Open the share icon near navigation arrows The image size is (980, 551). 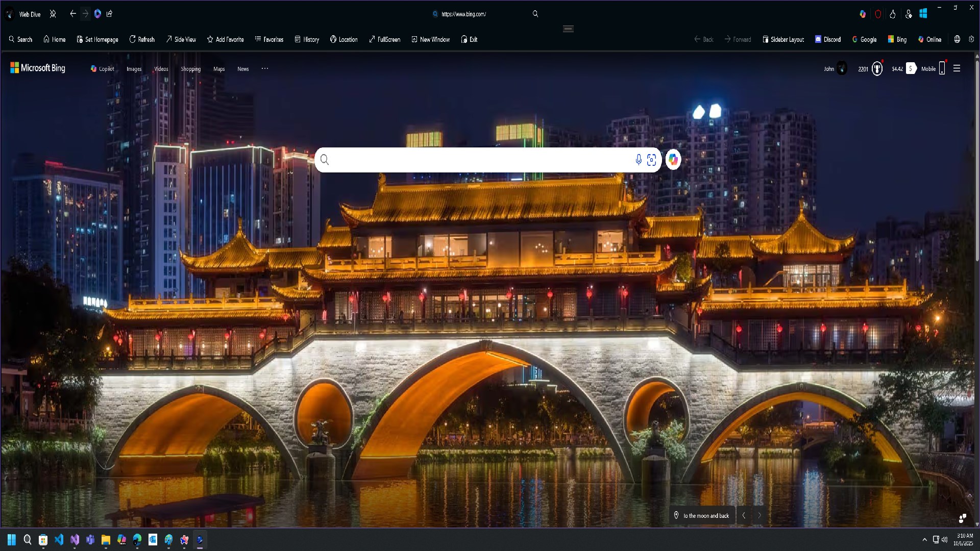(x=109, y=14)
